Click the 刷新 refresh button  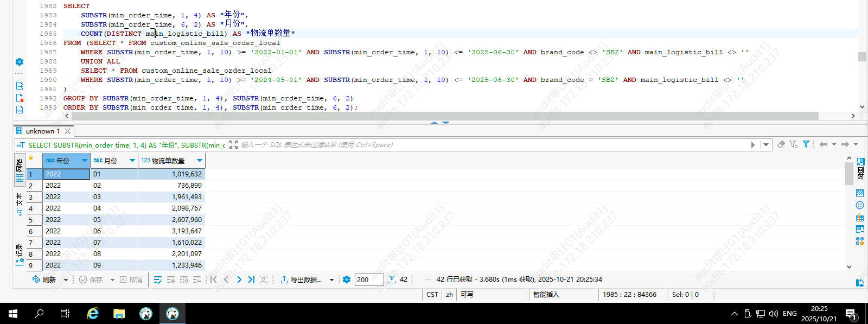pos(44,279)
